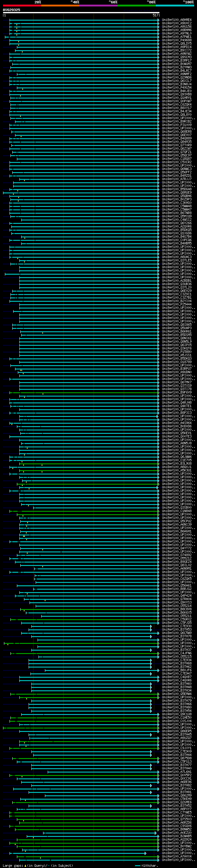Open UniRef100_P31009 label
Viewport: 197px width, 868px height.
[x=177, y=125]
